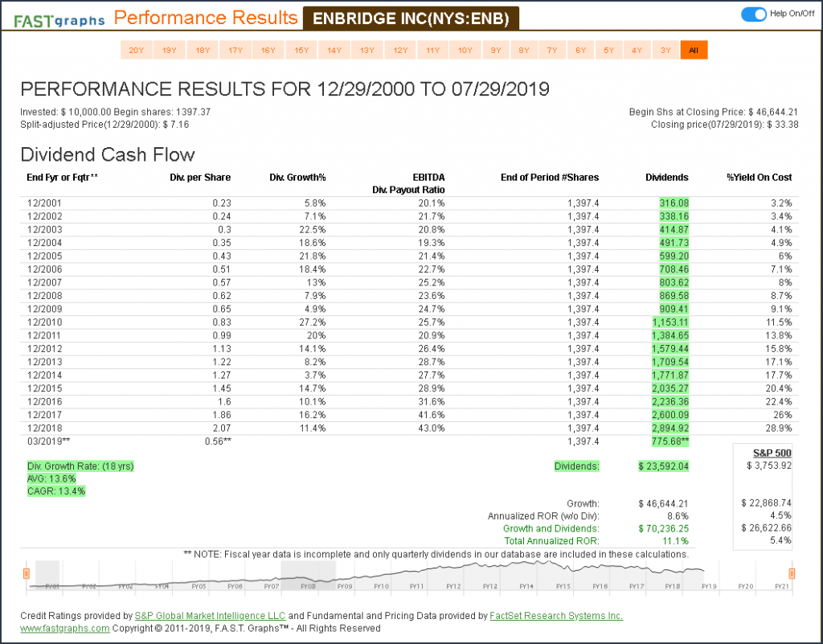Click the End of Period #Shares header
Screen dimensions: 823x644
point(550,178)
